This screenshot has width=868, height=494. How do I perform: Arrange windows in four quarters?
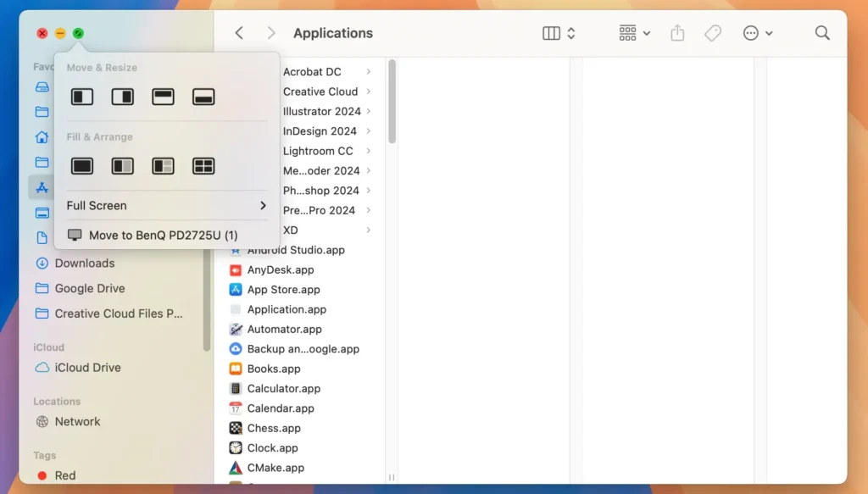203,166
